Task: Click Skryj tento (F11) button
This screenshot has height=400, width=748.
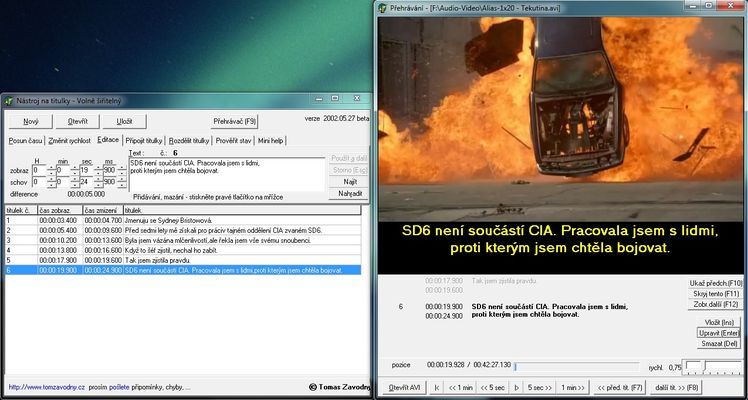Action: (715, 294)
